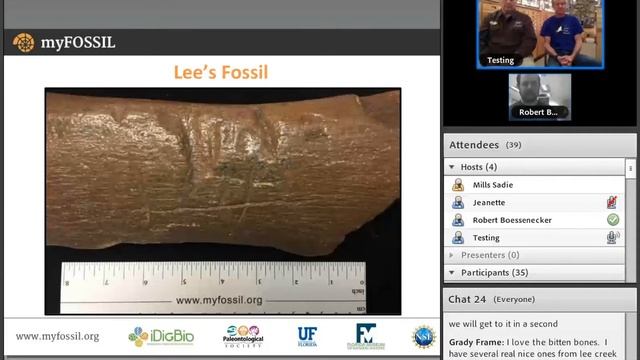Select Mills Sadie in the hosts list

point(534,185)
